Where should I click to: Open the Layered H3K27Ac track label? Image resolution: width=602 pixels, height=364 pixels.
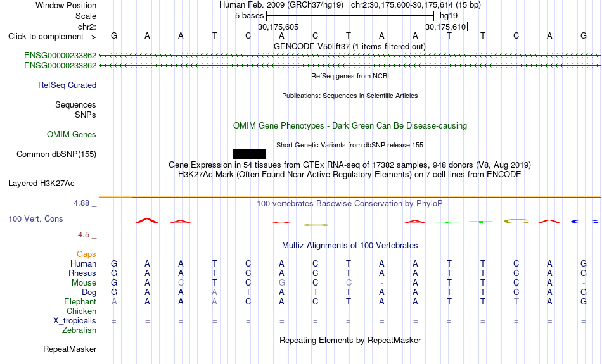(x=41, y=184)
